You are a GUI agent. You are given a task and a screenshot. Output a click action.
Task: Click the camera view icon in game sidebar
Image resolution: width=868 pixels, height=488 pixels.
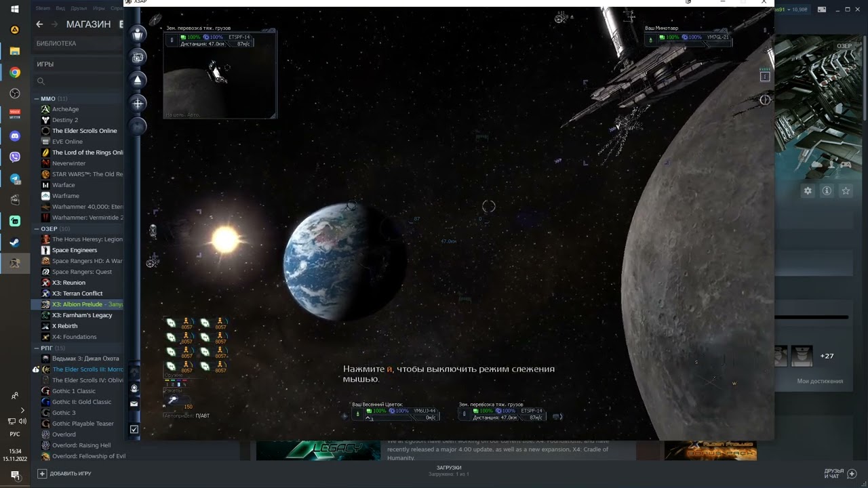coord(138,58)
